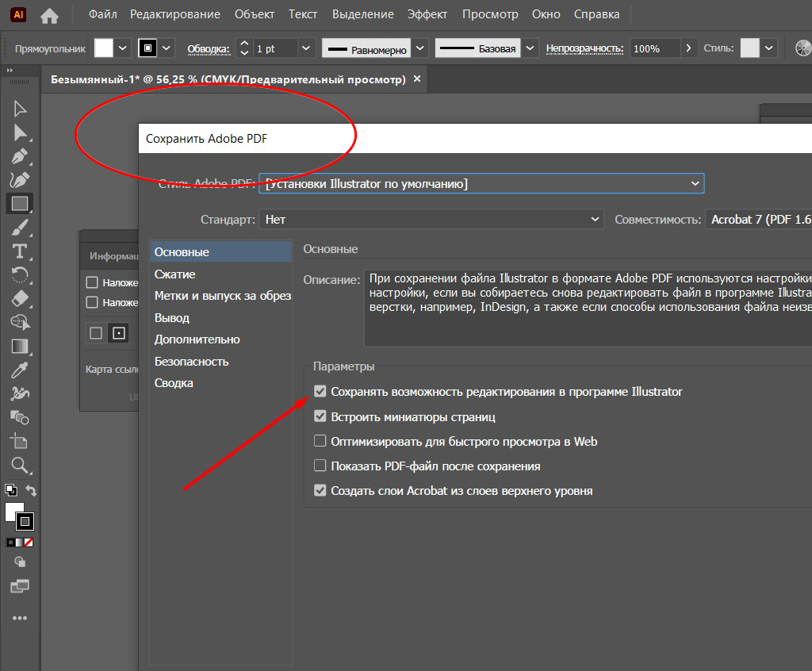Click the Home icon in the top bar

click(49, 15)
